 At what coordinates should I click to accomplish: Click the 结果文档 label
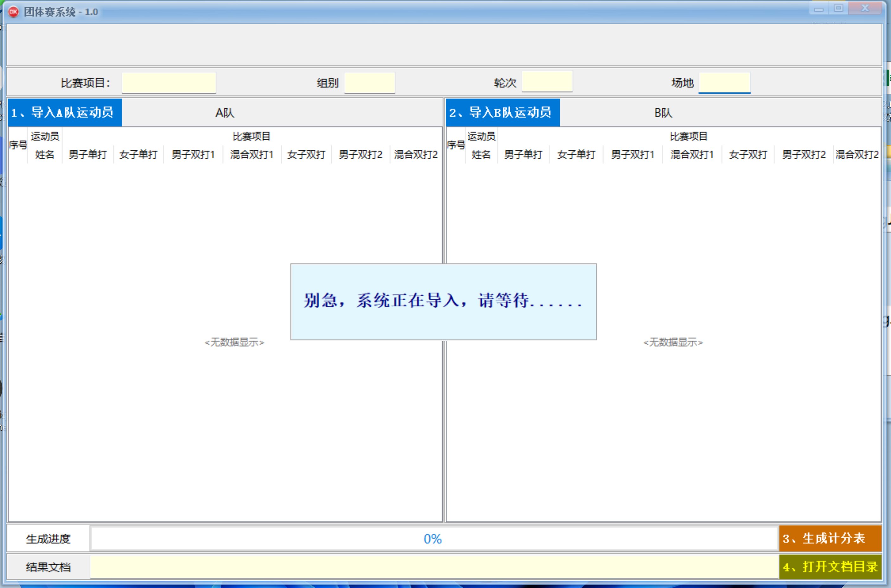(48, 567)
